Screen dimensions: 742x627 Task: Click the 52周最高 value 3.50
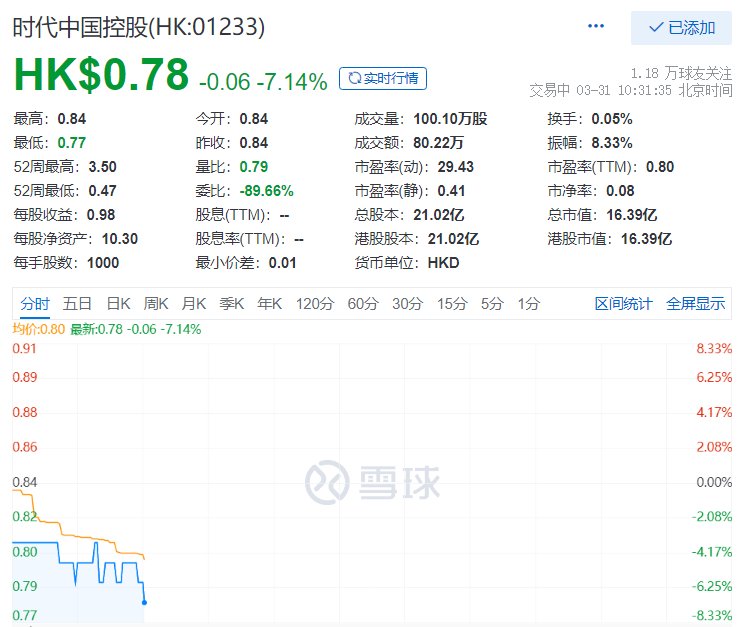pos(103,167)
